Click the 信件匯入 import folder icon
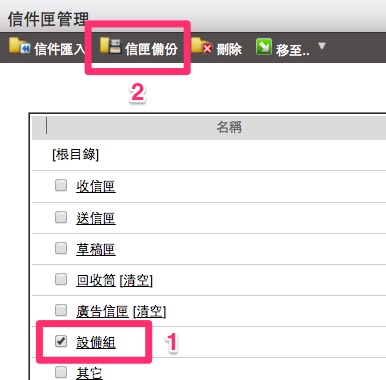The image size is (386, 380). tap(20, 46)
